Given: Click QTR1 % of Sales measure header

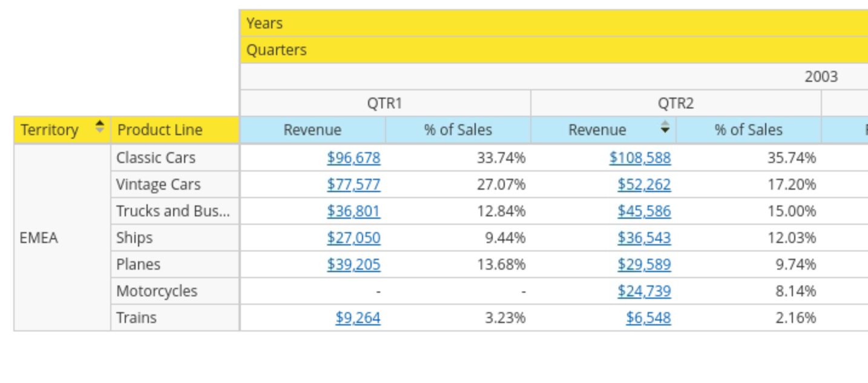Looking at the screenshot, I should (458, 130).
